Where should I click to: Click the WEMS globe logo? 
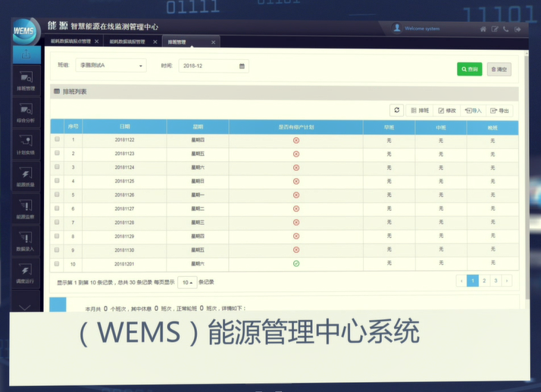coord(25,31)
